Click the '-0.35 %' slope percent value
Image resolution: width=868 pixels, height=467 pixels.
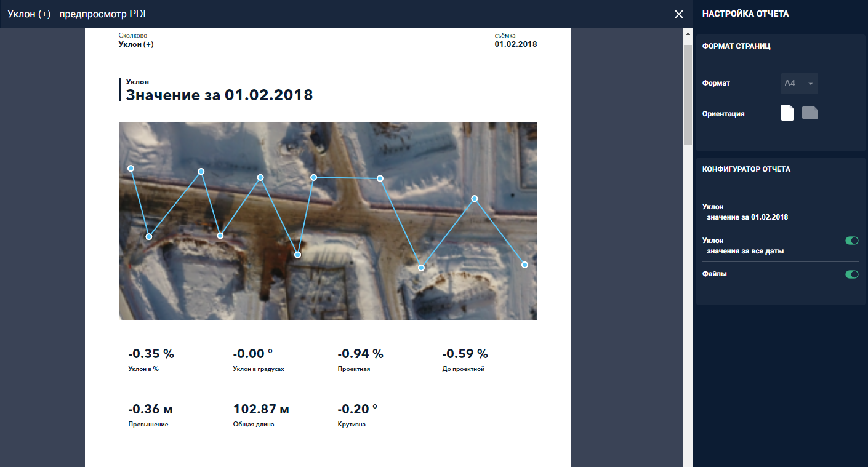tap(151, 354)
